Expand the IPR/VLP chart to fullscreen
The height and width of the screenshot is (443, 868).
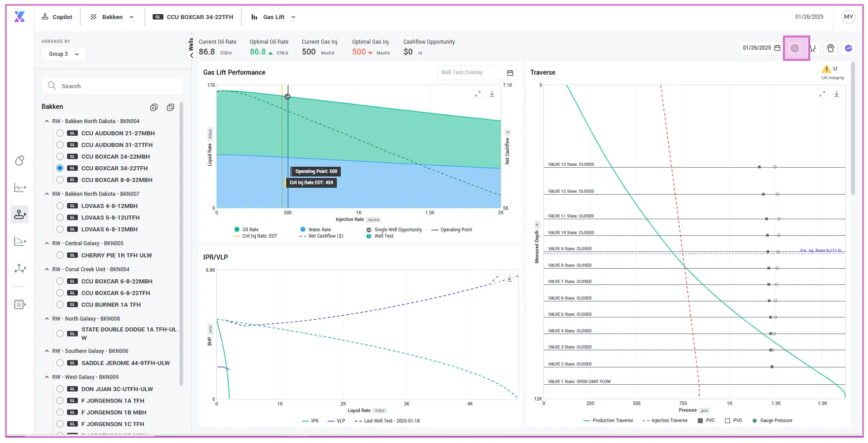495,279
